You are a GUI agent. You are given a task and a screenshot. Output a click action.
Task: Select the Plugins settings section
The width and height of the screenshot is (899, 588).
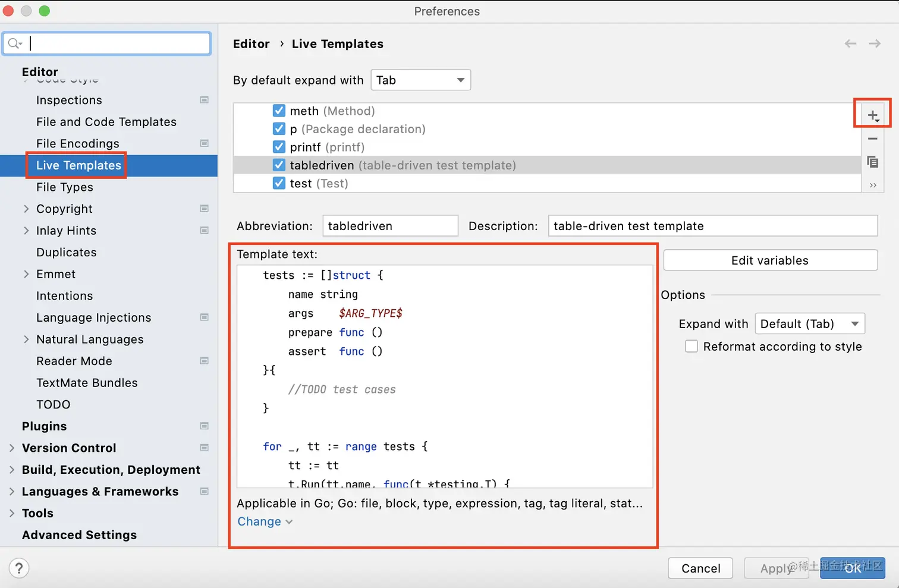click(x=44, y=426)
